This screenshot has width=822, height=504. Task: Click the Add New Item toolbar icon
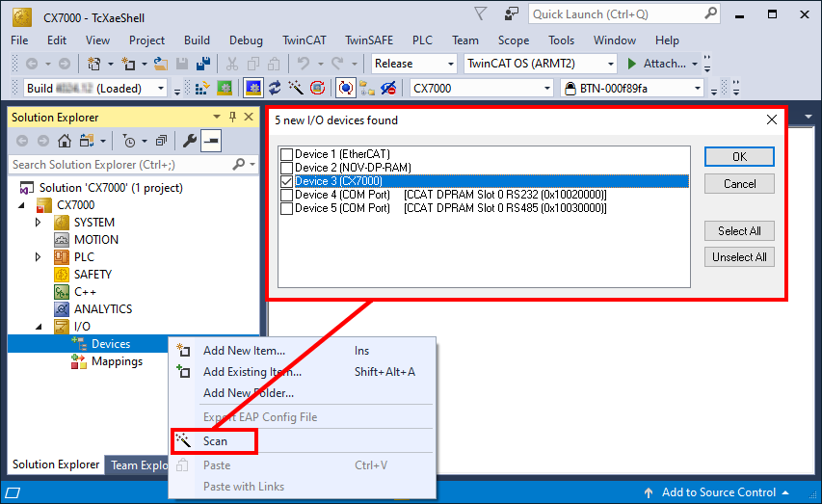pos(128,64)
